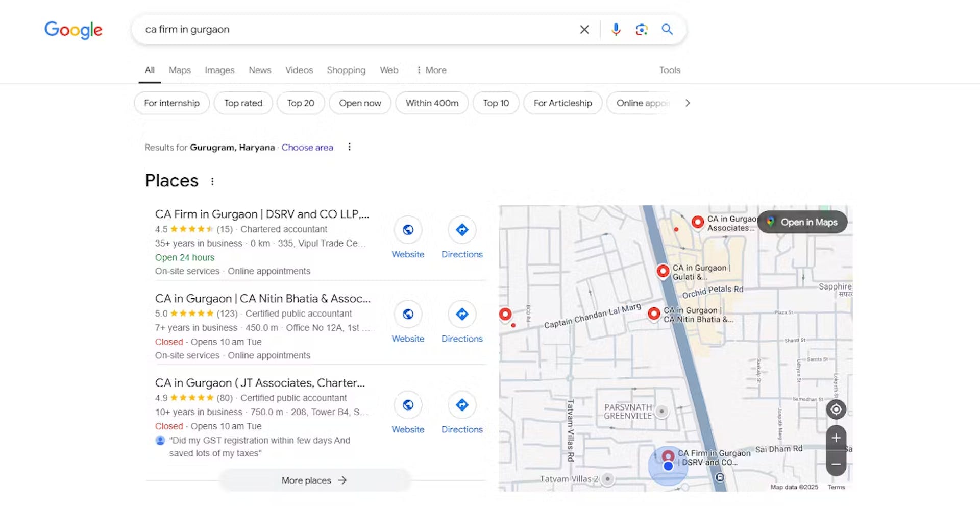
Task: Open the DSRV and CO LLP listing
Action: tap(262, 214)
